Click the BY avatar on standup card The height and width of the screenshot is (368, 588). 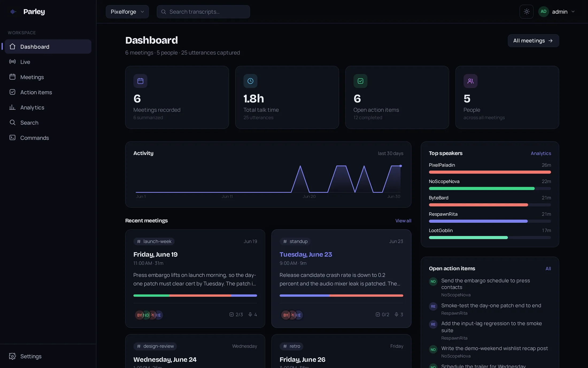(285, 315)
